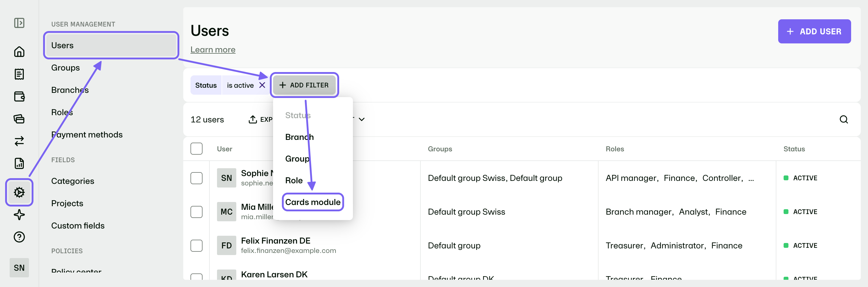Click the Add User button
The width and height of the screenshot is (868, 287).
[x=814, y=31]
